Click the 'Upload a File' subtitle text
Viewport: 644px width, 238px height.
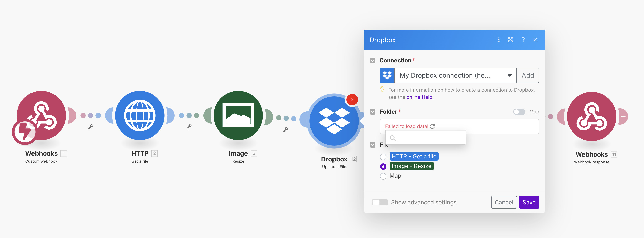pos(334,167)
